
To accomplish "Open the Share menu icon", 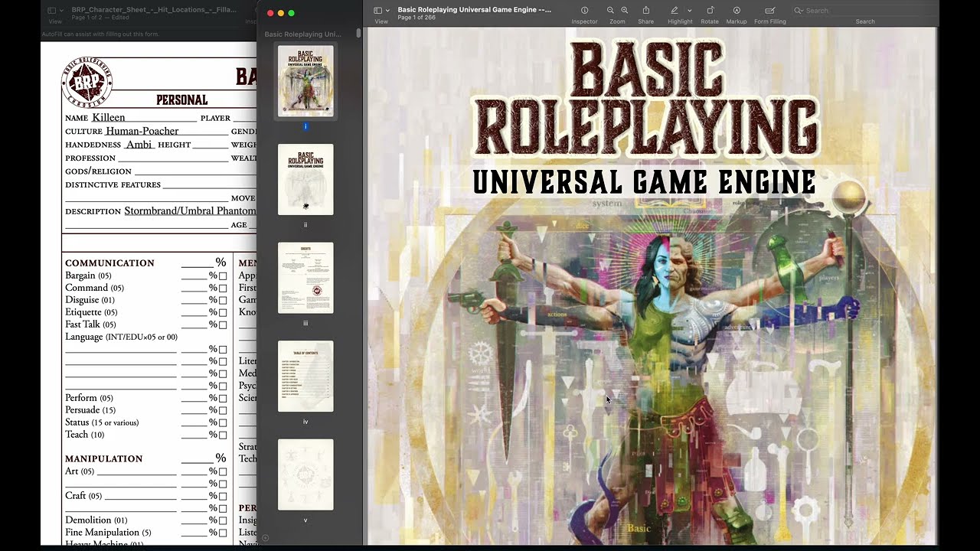I will pos(645,11).
